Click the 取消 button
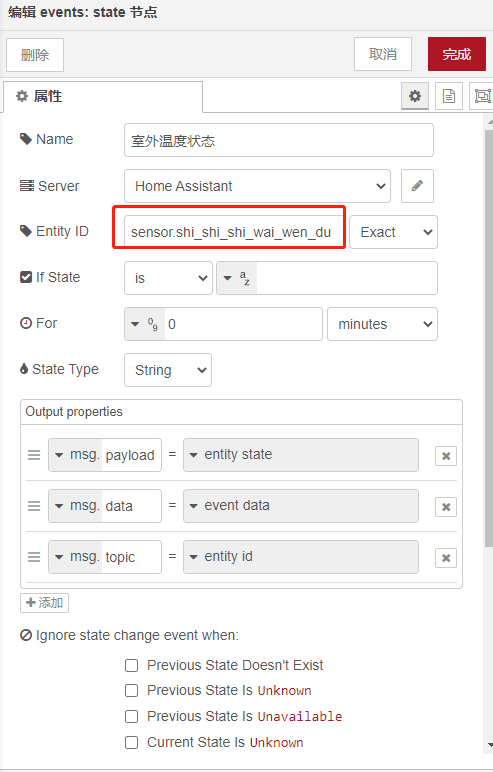This screenshot has height=772, width=493. pyautogui.click(x=383, y=54)
